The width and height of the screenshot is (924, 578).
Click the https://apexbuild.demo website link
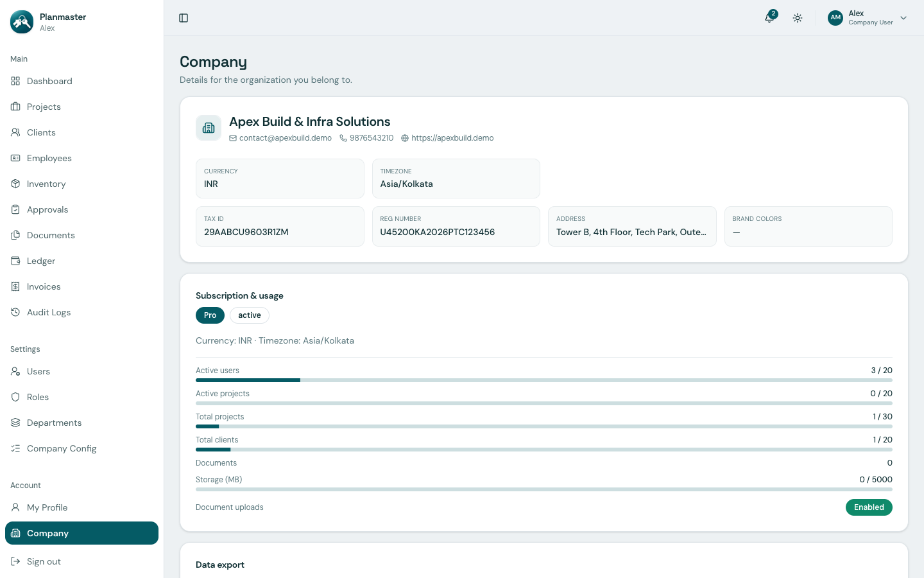452,138
